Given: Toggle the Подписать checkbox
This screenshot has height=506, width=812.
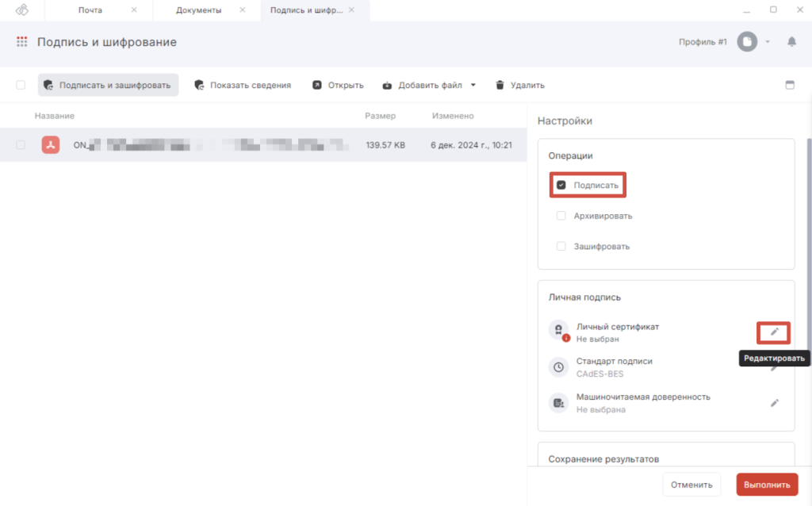Looking at the screenshot, I should [x=561, y=185].
